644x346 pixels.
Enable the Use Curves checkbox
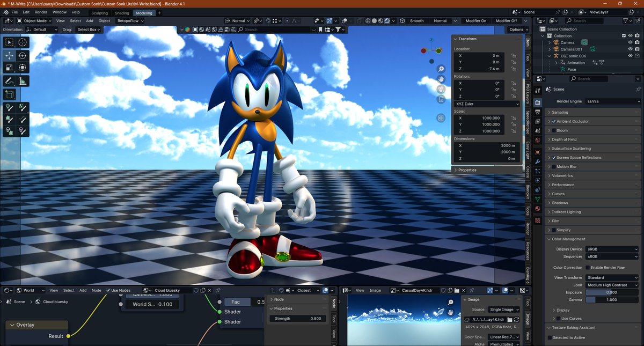pos(559,319)
